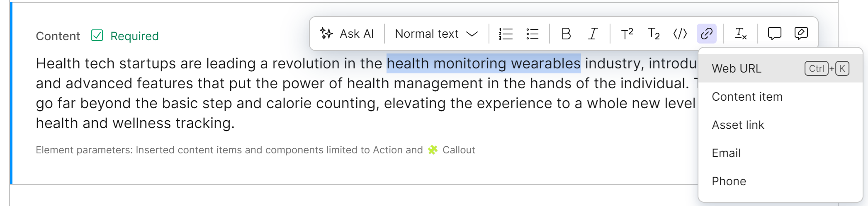This screenshot has height=206, width=868.
Task: Insert an ordered numbered list
Action: click(506, 34)
